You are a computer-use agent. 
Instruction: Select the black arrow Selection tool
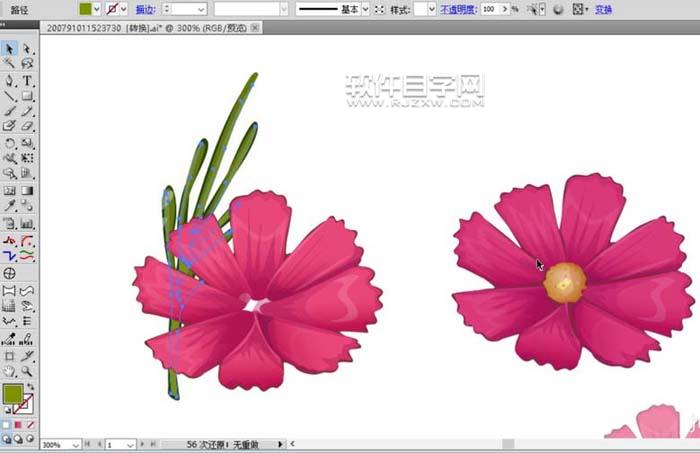tap(9, 48)
